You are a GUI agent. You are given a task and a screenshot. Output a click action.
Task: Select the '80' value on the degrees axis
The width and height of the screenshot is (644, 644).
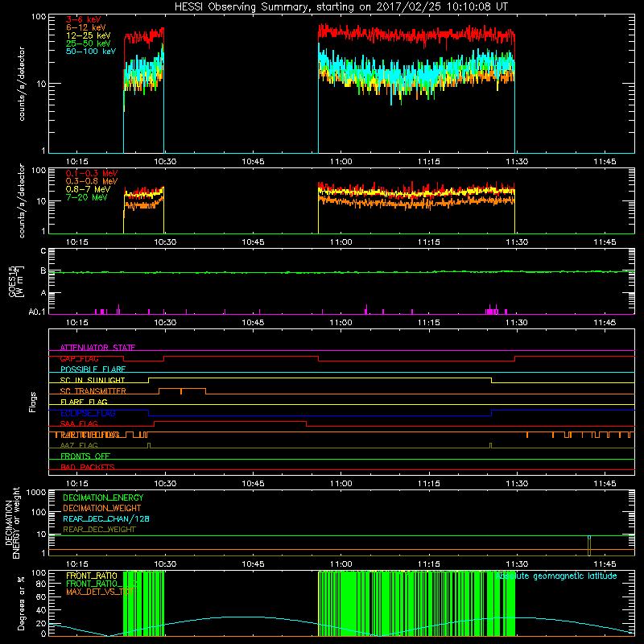coord(41,584)
